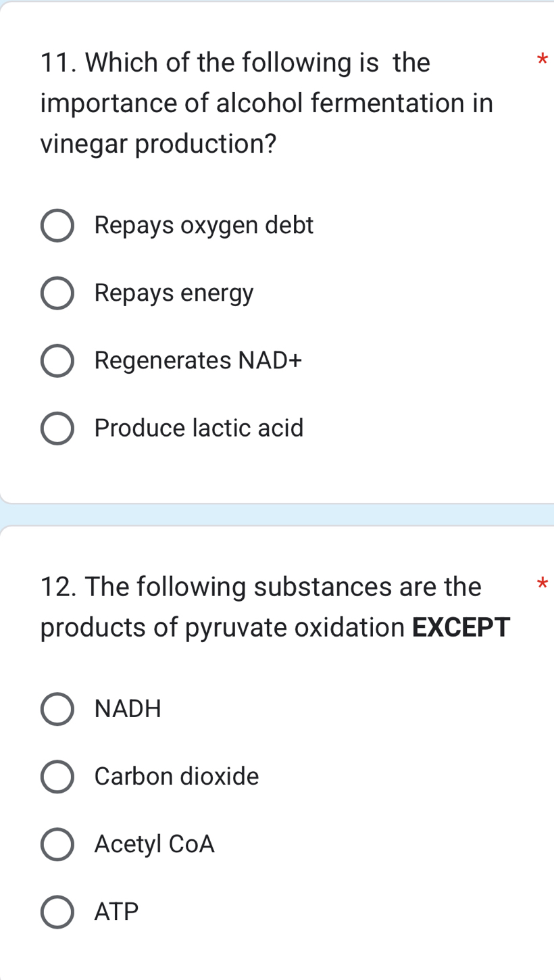Pick the "ATP" option
The height and width of the screenshot is (980, 554).
[57, 911]
